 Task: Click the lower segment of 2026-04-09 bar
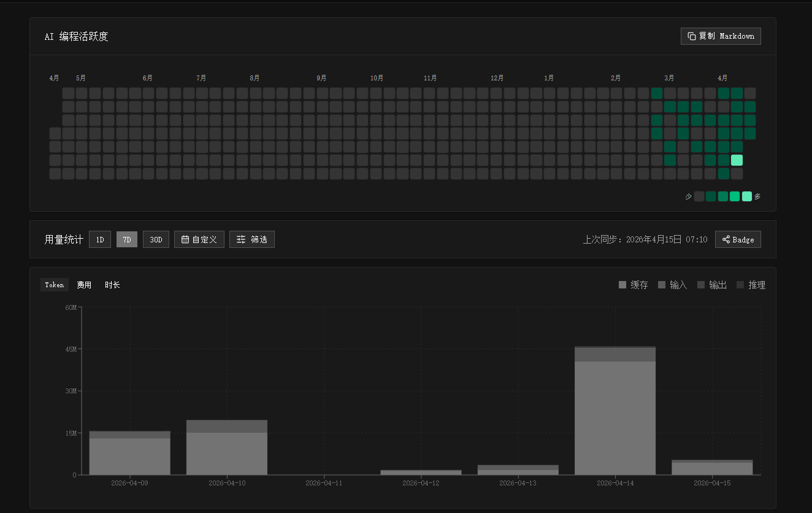(129, 457)
